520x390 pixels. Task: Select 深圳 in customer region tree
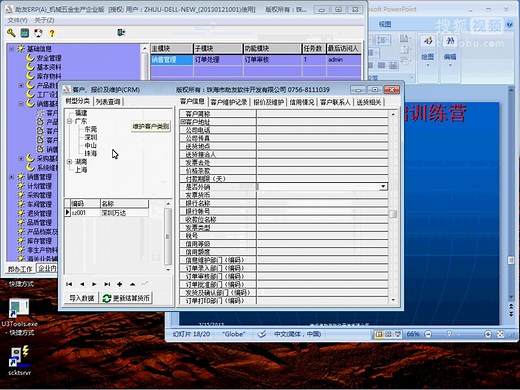(x=90, y=137)
